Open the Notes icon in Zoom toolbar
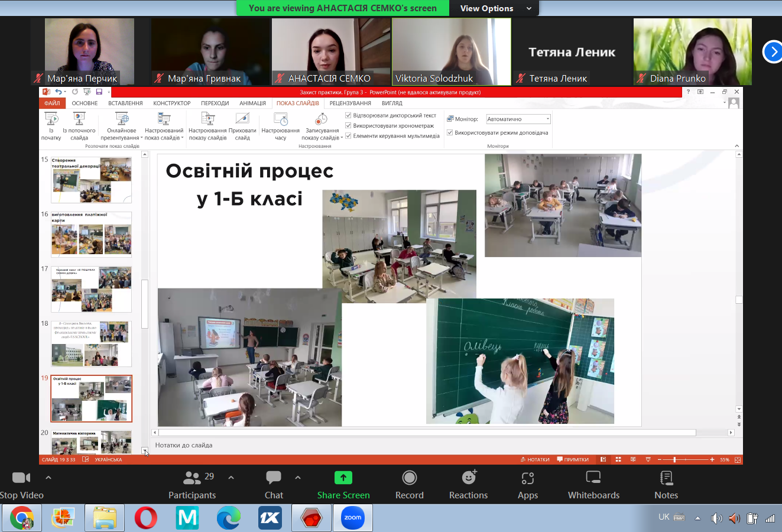 tap(666, 478)
